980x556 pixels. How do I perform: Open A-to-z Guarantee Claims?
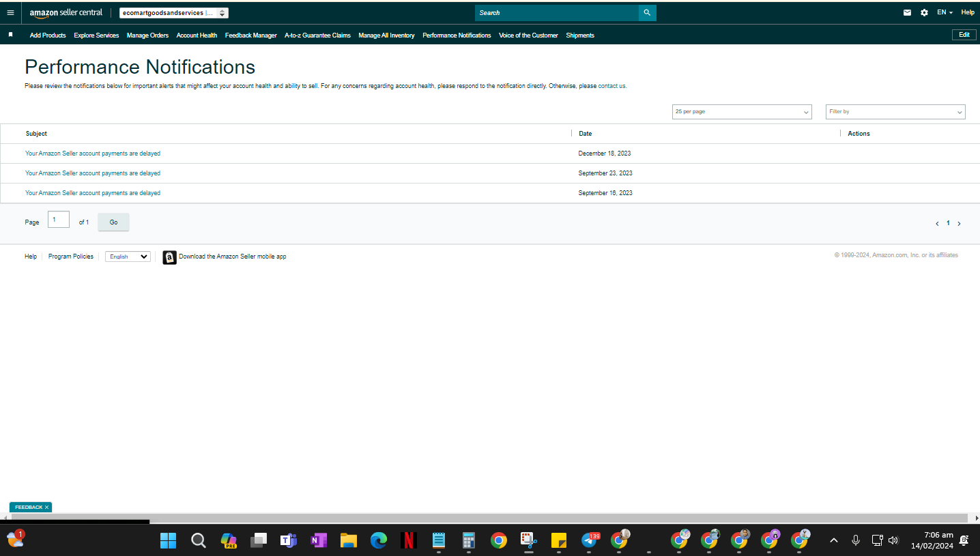[x=317, y=35]
